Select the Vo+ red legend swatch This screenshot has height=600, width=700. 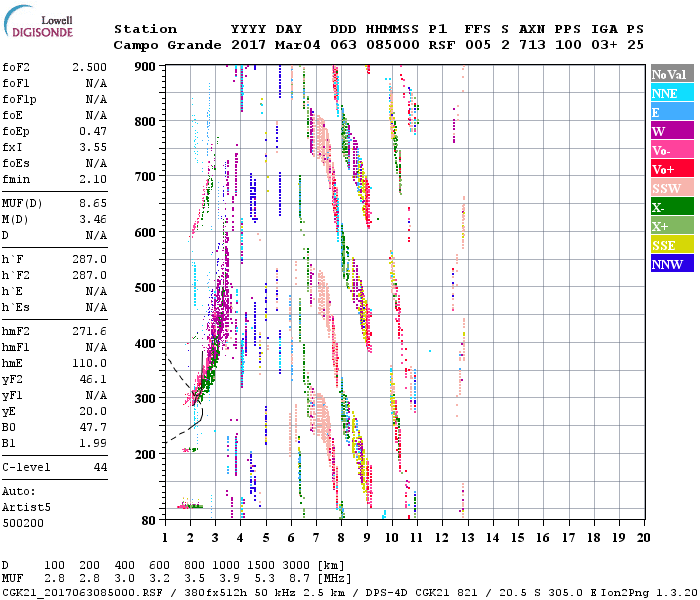pos(672,169)
